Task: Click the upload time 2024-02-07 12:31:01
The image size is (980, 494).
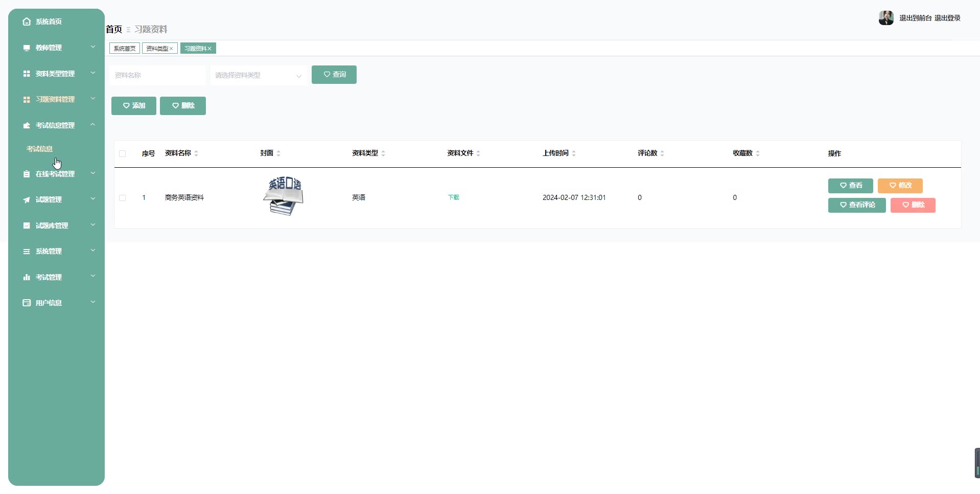Action: click(x=574, y=197)
